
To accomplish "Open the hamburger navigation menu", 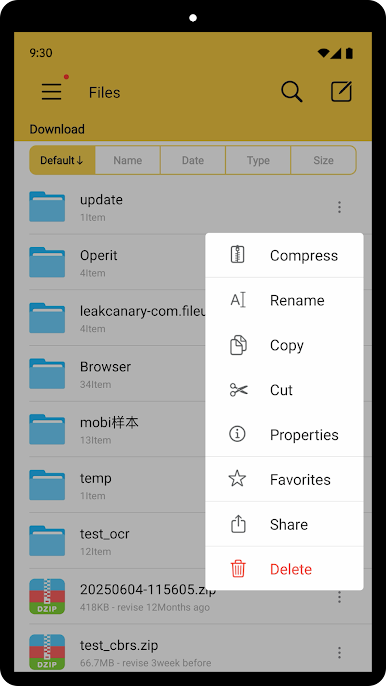I will [x=51, y=92].
